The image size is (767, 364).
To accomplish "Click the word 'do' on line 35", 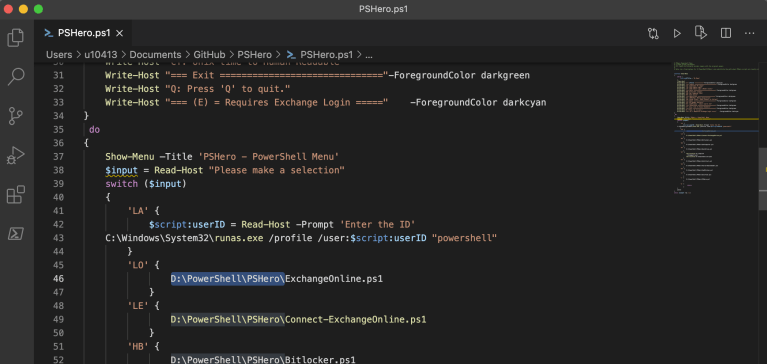I will [x=94, y=129].
